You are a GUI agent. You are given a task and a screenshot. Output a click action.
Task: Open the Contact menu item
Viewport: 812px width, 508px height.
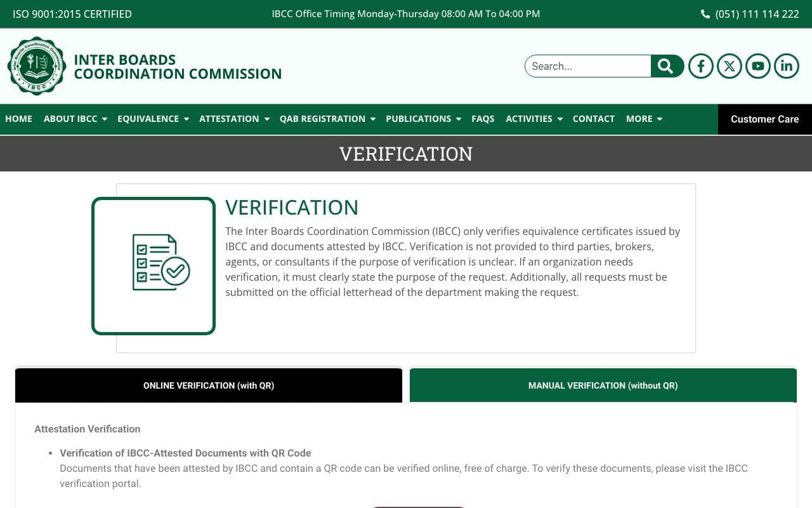tap(594, 119)
